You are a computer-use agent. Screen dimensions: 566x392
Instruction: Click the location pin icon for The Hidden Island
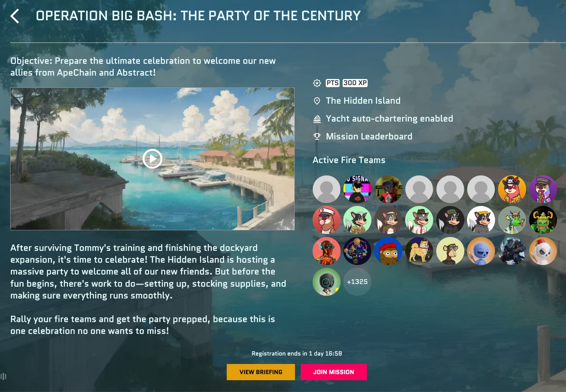(x=317, y=101)
